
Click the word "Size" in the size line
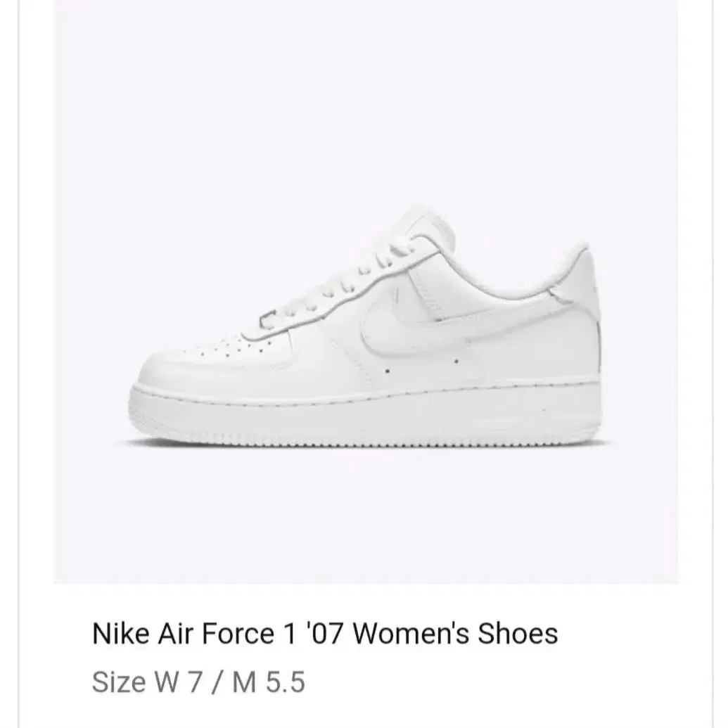click(x=119, y=682)
